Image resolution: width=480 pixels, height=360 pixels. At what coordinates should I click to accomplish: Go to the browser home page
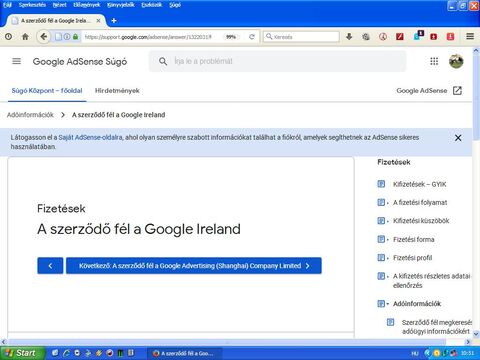point(25,37)
